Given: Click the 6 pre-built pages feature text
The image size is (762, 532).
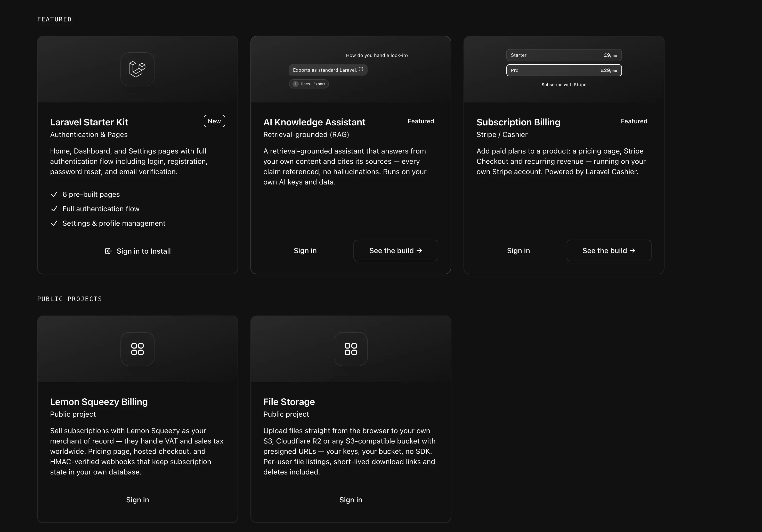Looking at the screenshot, I should tap(91, 195).
